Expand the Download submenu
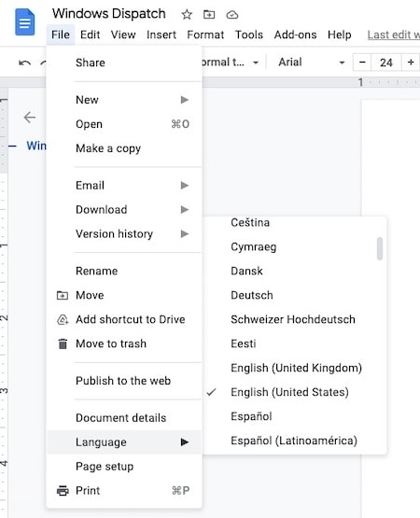The height and width of the screenshot is (518, 420). [124, 209]
